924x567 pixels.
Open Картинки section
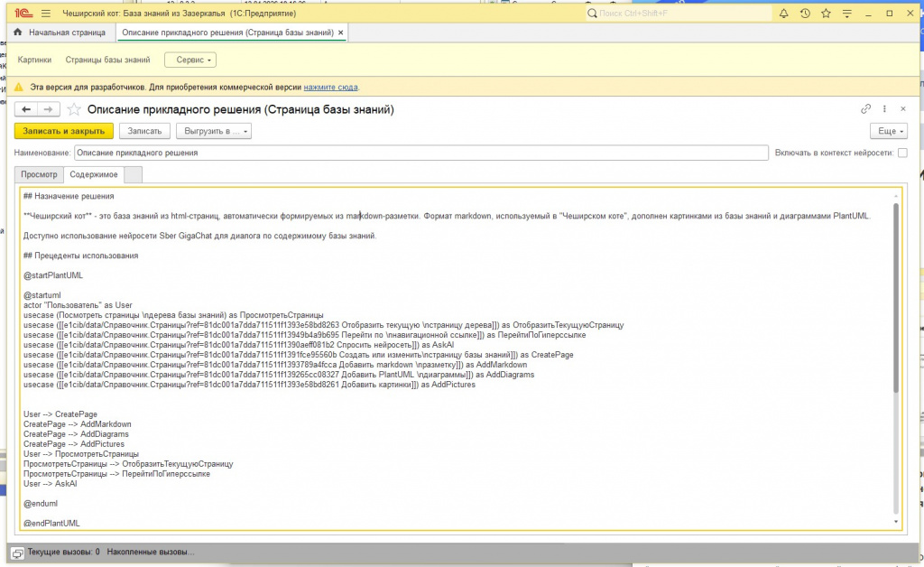(34, 60)
